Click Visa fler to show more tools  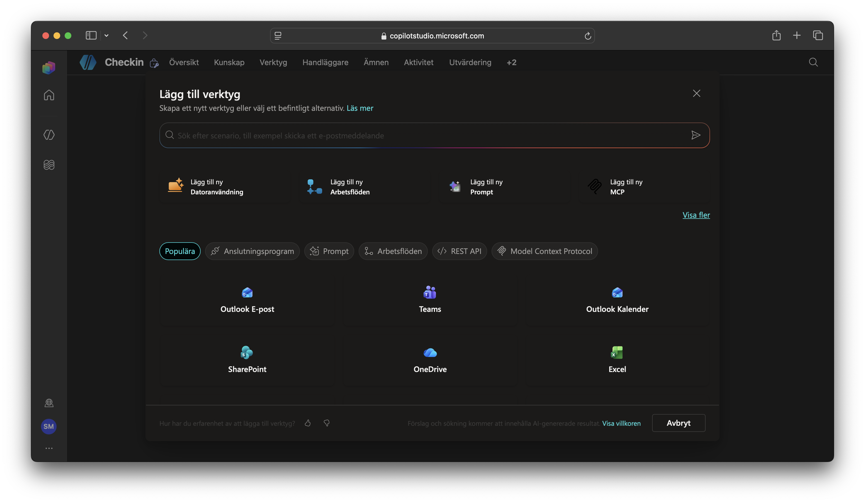click(696, 215)
